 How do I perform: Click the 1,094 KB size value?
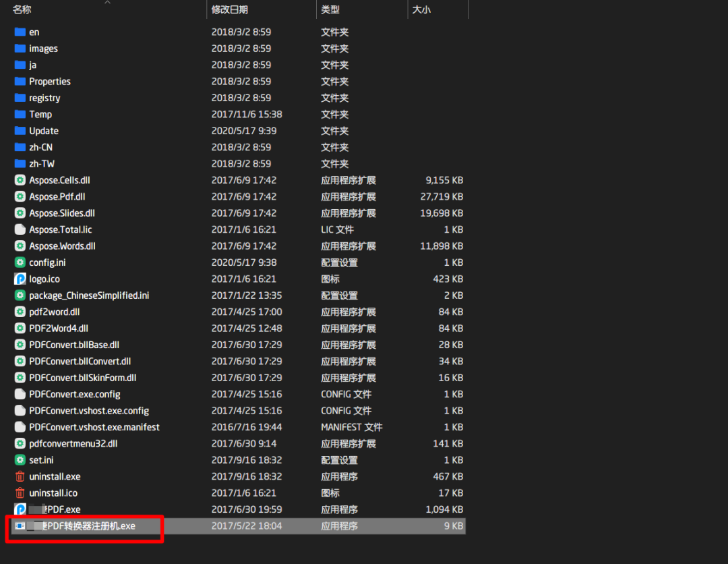tap(444, 509)
